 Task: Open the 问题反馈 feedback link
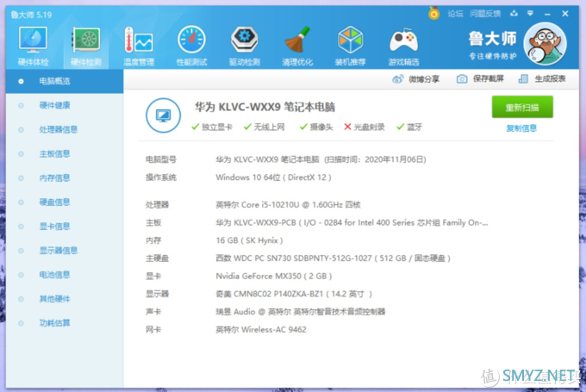tap(485, 14)
